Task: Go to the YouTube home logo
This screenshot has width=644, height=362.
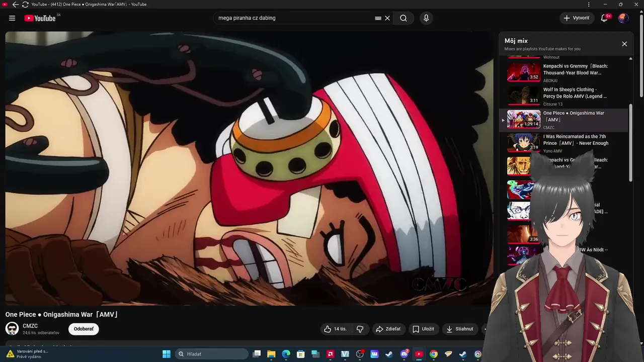Action: 40,18
